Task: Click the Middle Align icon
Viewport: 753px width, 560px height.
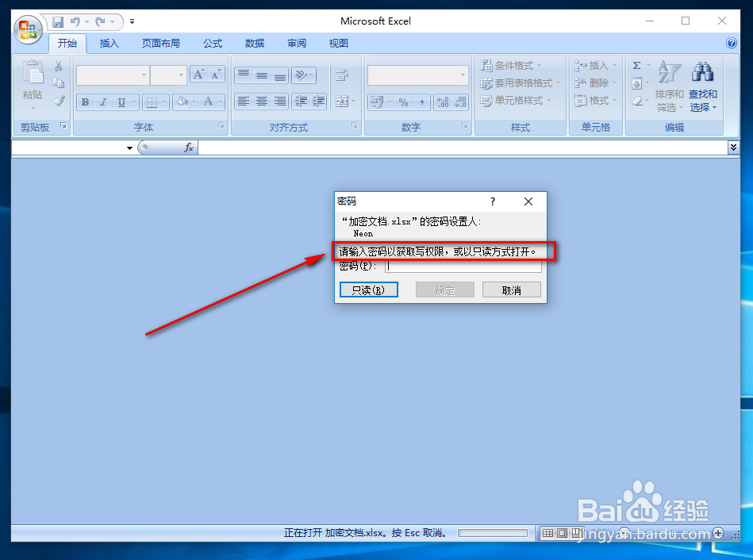Action: coord(262,75)
